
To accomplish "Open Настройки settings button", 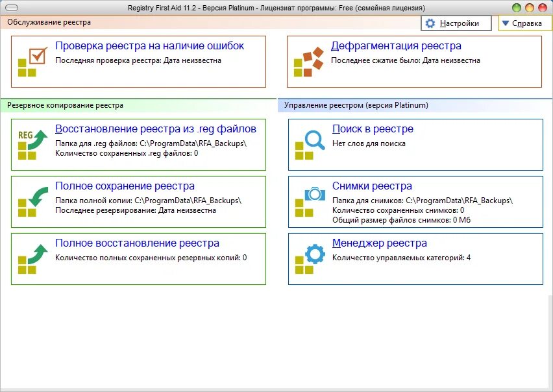I will point(456,23).
